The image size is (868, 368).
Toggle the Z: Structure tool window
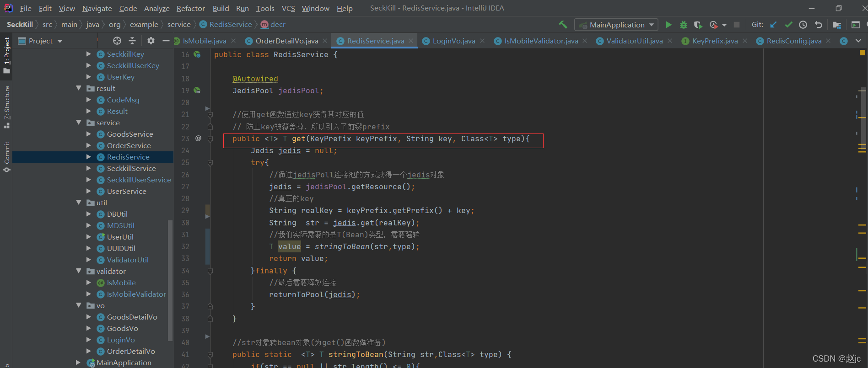tap(6, 107)
